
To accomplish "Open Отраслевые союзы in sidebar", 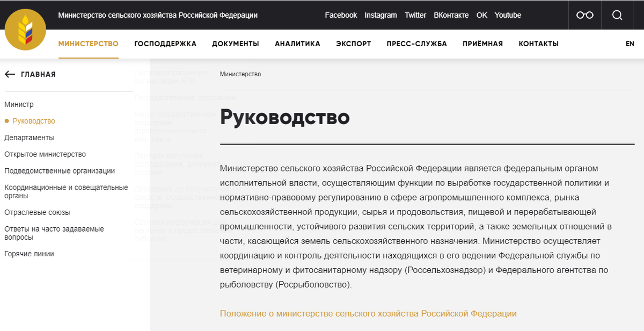I will tap(37, 212).
